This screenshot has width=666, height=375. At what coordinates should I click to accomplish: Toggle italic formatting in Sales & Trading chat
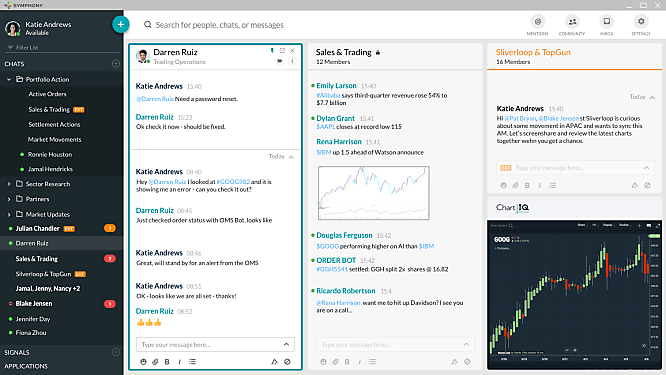click(360, 362)
